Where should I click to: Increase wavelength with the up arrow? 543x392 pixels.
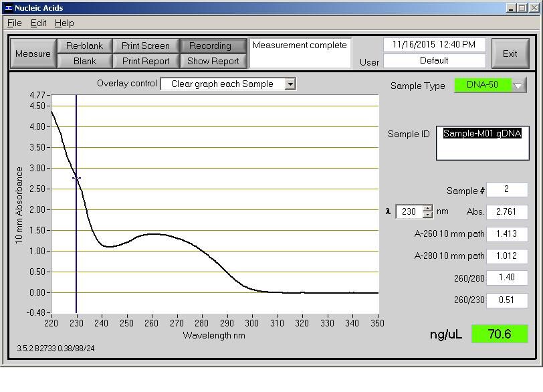428,208
